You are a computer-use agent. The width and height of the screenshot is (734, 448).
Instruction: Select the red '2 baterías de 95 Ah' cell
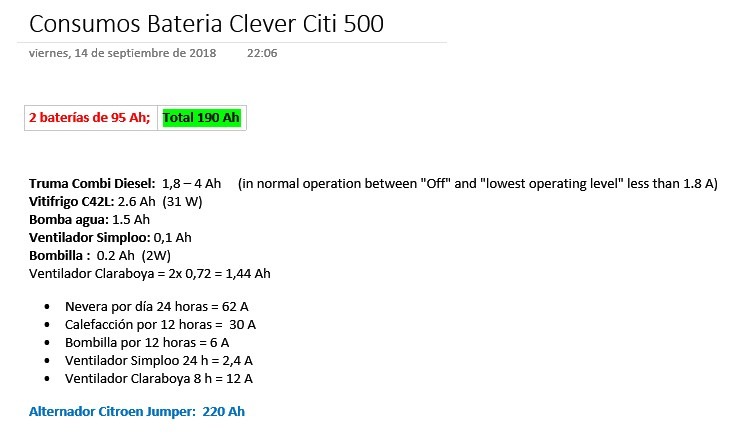point(91,118)
